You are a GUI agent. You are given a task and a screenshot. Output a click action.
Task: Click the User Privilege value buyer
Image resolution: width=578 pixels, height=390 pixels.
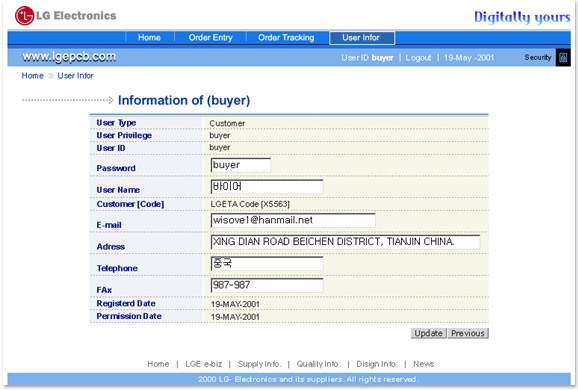(220, 136)
